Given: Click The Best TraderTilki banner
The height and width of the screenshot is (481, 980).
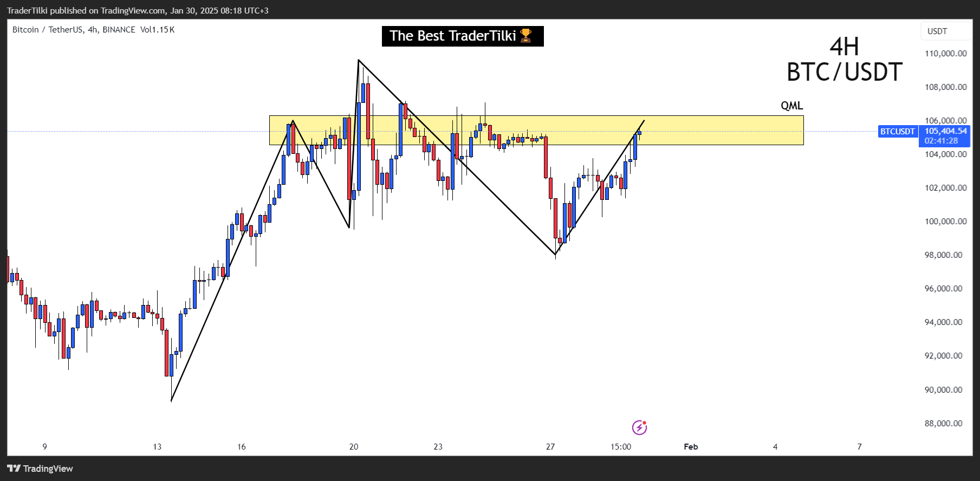Looking at the screenshot, I should pos(463,36).
